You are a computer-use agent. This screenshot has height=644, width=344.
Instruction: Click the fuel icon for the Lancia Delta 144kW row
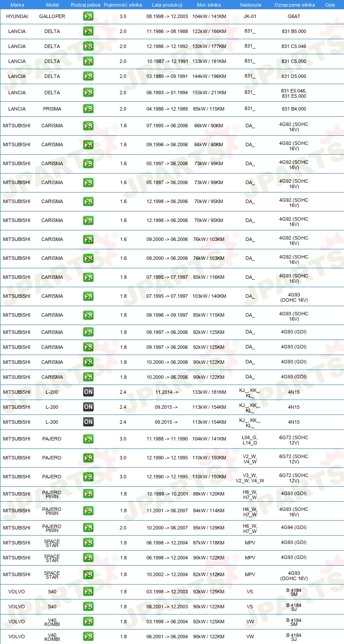point(88,76)
